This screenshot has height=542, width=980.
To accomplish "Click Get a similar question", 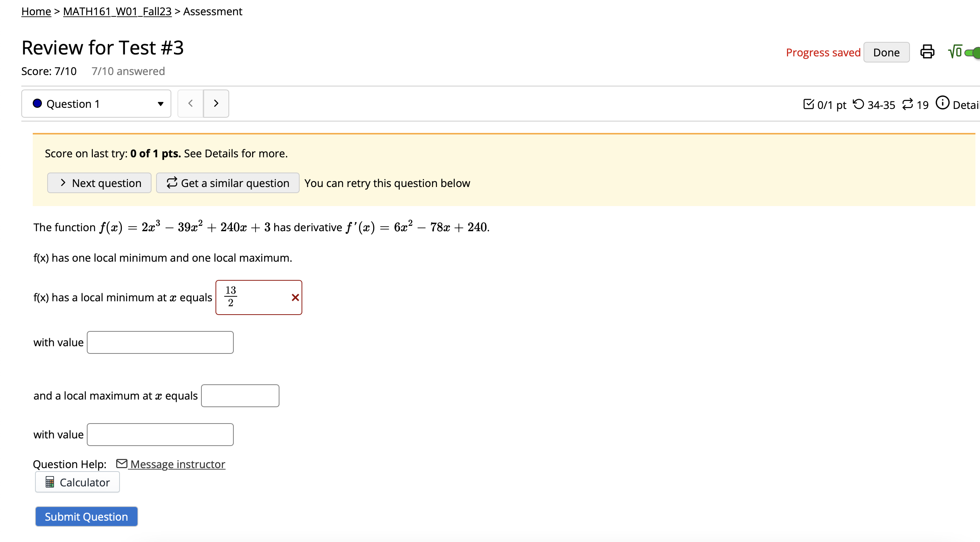I will click(227, 183).
